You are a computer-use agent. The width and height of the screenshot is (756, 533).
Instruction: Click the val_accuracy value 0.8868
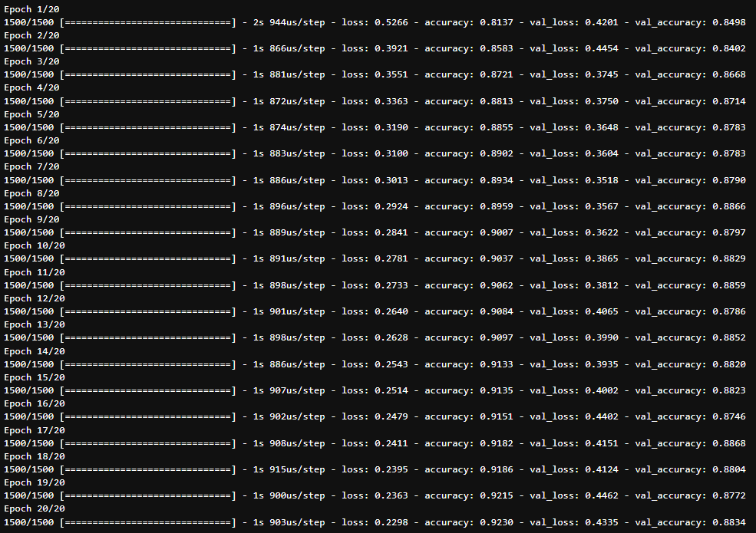click(x=729, y=443)
